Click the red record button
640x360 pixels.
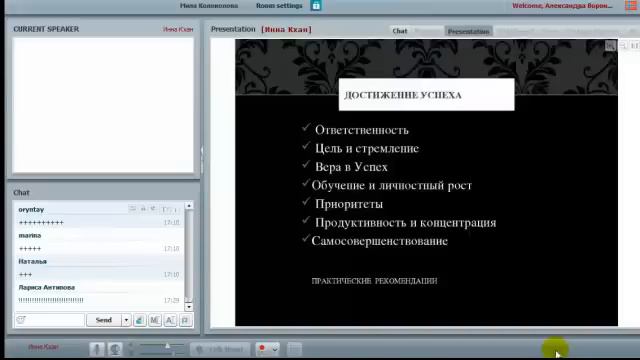click(x=262, y=348)
